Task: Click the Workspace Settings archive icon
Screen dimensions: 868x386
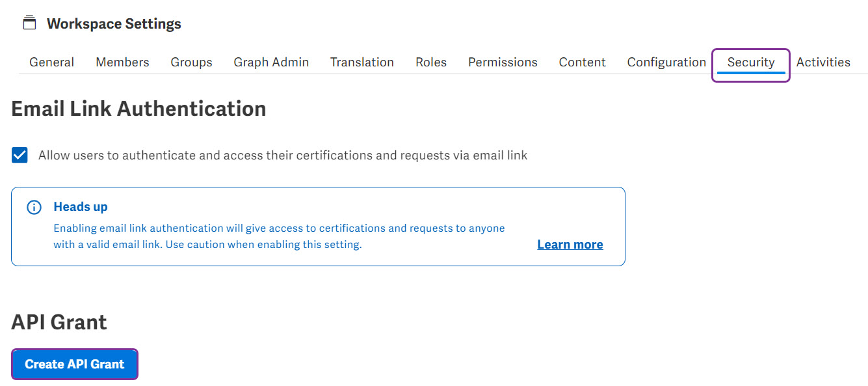Action: coord(29,21)
